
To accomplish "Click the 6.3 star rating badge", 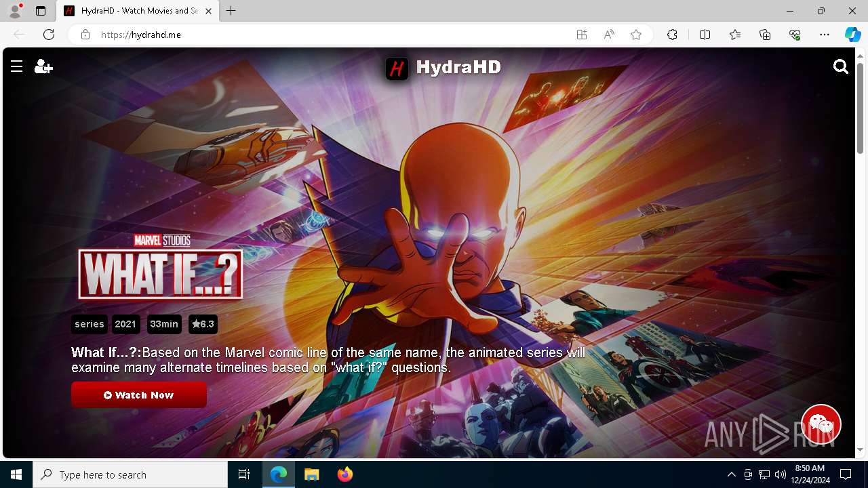I will [203, 324].
